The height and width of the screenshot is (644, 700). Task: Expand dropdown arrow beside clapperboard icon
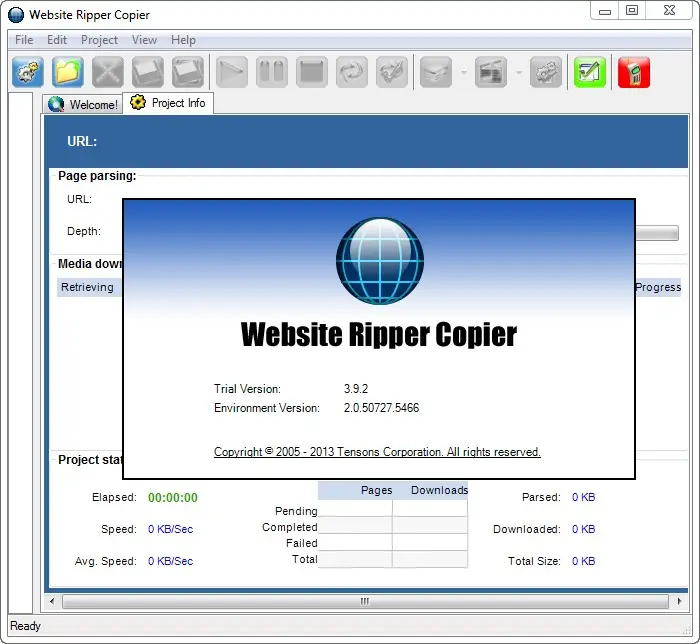pos(519,72)
